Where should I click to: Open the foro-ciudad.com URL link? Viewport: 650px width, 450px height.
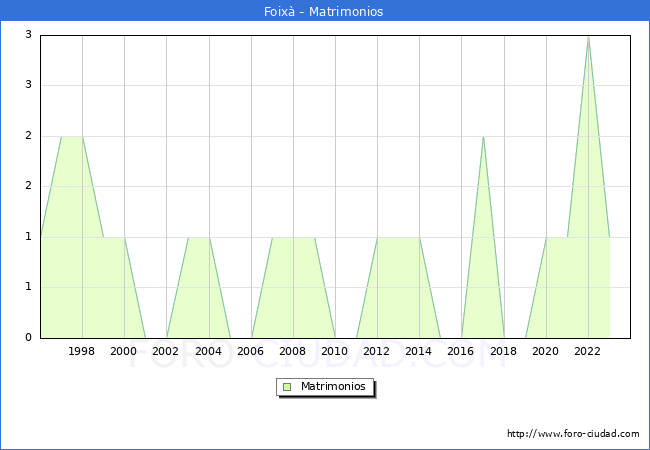tap(573, 434)
